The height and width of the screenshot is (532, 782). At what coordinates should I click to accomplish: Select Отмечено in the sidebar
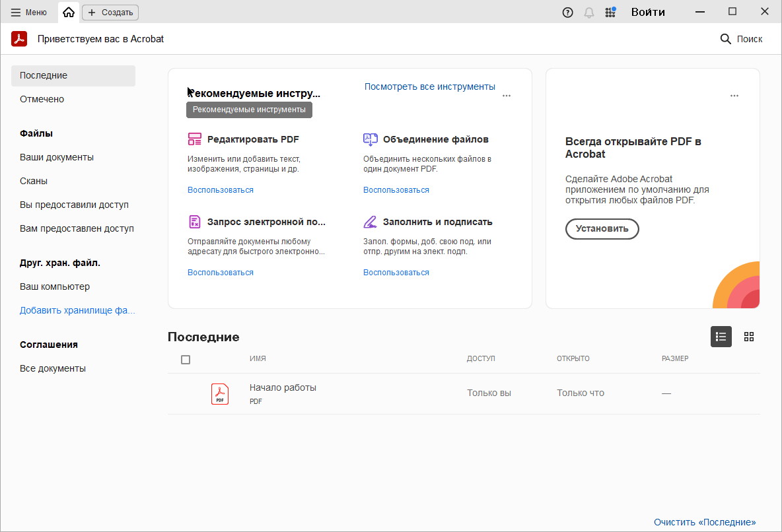pyautogui.click(x=42, y=99)
